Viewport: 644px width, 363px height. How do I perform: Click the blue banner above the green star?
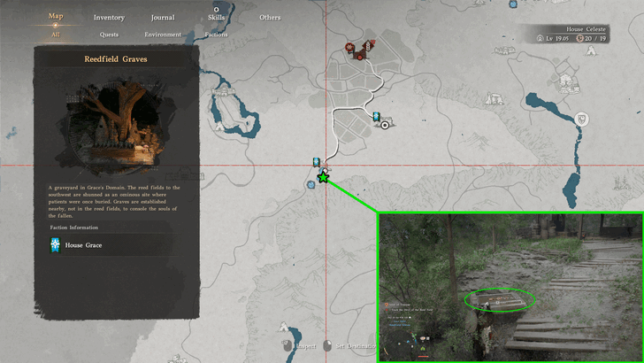click(x=316, y=162)
